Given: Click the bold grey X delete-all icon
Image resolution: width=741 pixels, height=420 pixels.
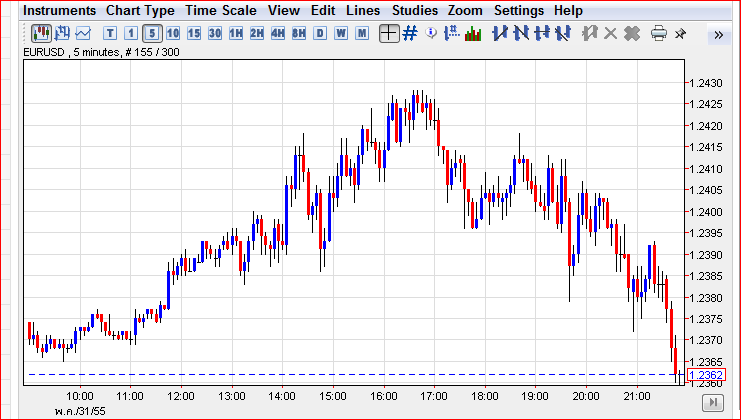Looking at the screenshot, I should point(632,34).
